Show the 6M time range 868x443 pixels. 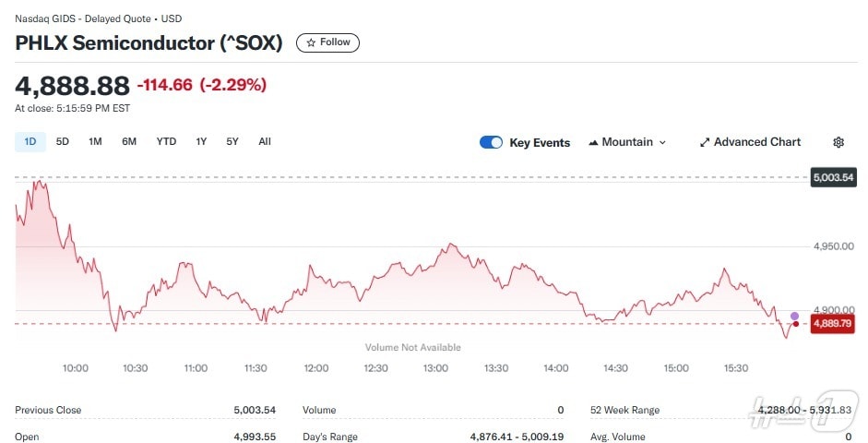click(129, 141)
